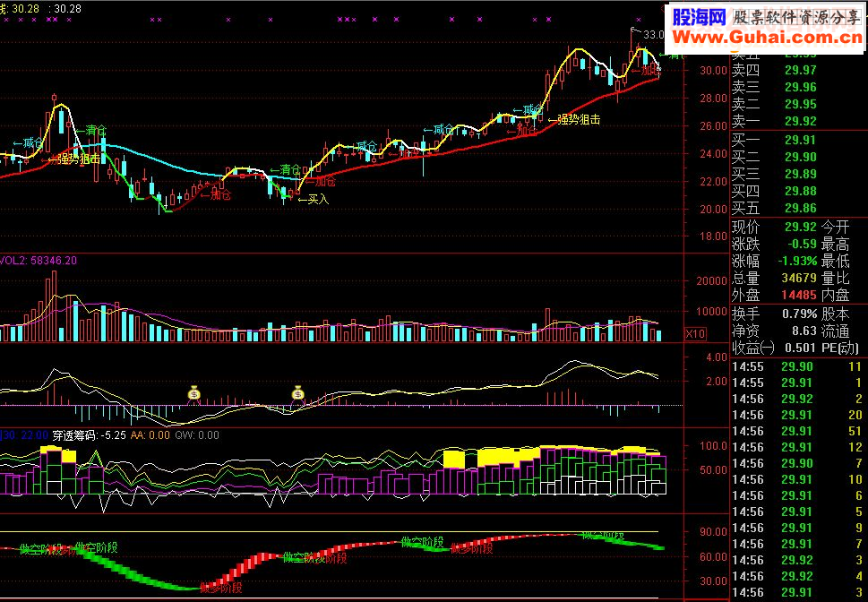Click the X10 volume scale box

(695, 334)
